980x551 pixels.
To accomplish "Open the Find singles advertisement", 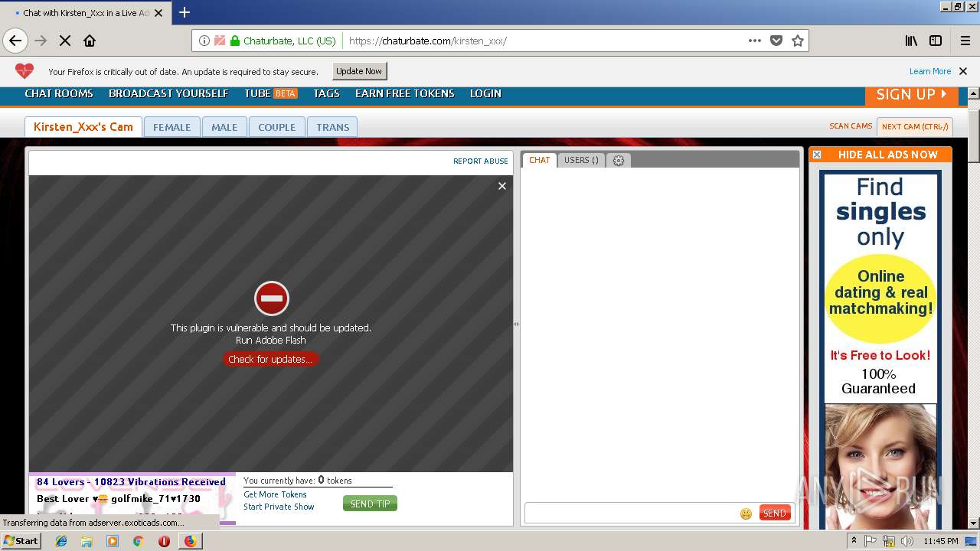I will pos(880,348).
